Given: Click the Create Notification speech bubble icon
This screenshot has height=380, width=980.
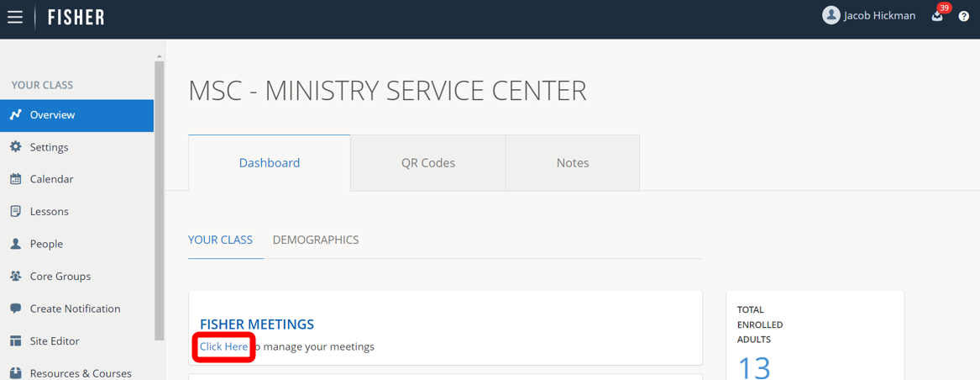Looking at the screenshot, I should 15,309.
